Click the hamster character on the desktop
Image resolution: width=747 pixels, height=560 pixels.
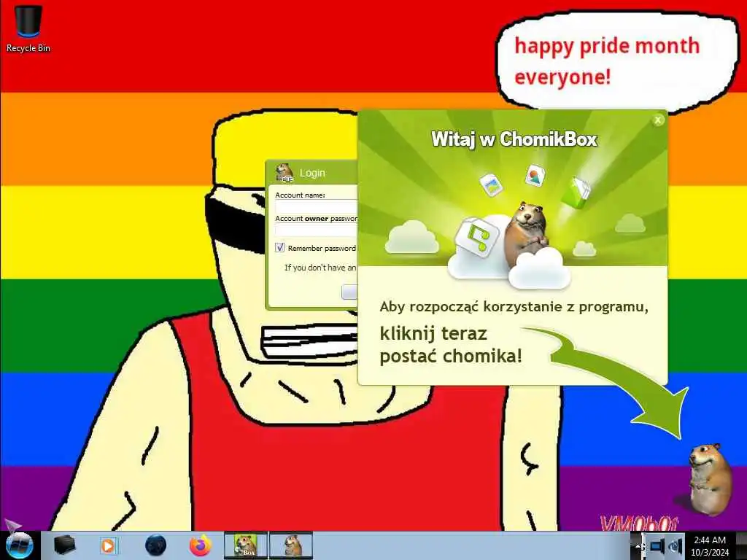click(709, 479)
